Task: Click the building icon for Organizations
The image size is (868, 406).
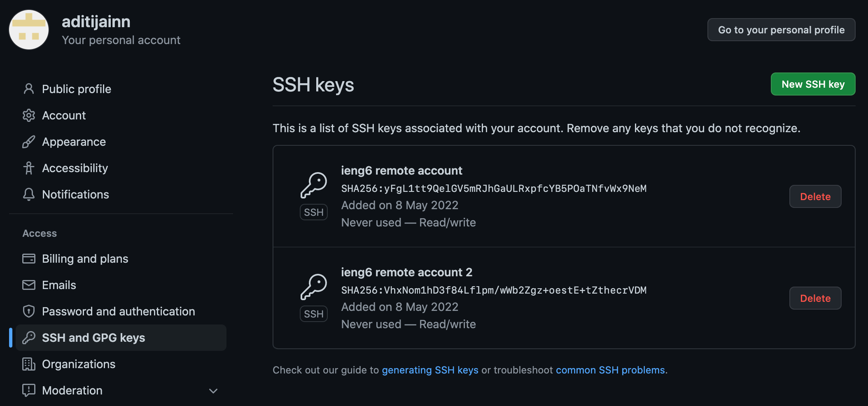Action: coord(28,364)
